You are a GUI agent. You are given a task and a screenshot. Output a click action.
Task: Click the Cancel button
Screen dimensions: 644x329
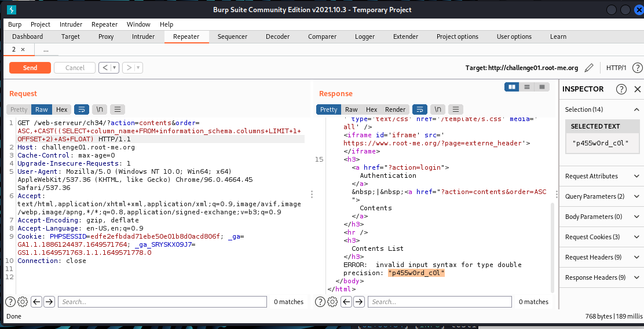click(75, 68)
